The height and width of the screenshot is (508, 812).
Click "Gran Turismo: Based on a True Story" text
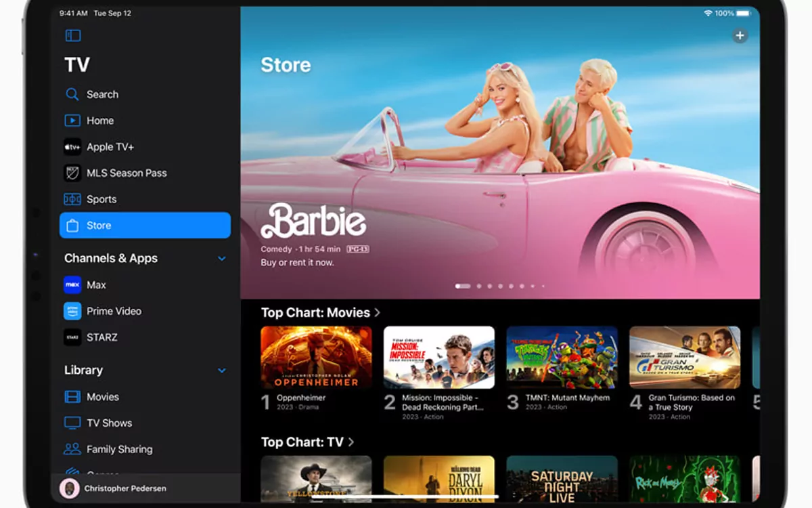pos(692,402)
